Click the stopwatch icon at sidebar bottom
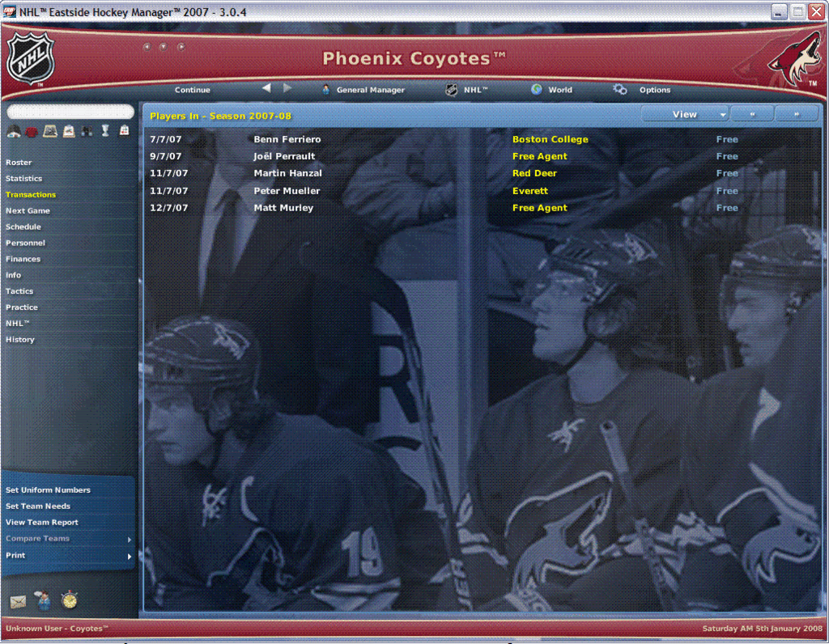This screenshot has width=829, height=644. 70,600
